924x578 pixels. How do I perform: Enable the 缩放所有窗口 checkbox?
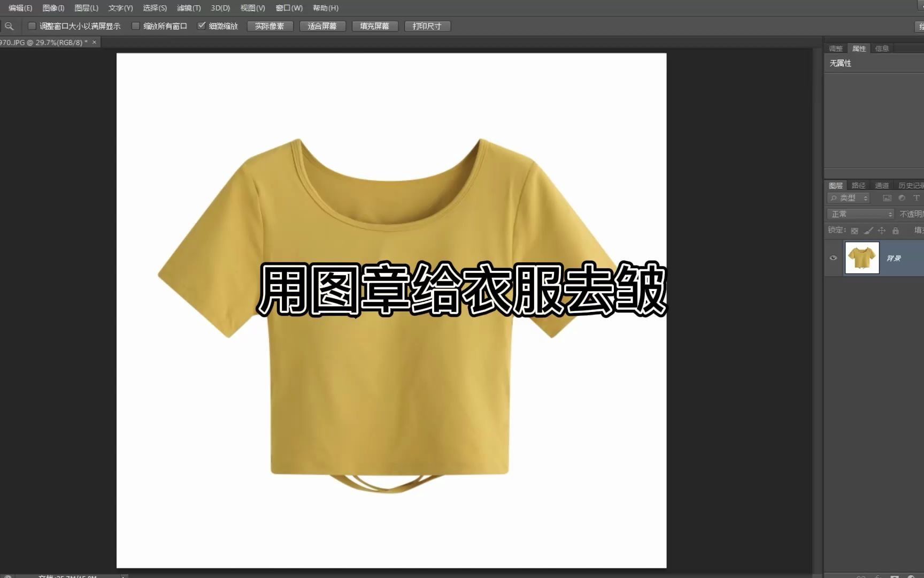coord(136,25)
